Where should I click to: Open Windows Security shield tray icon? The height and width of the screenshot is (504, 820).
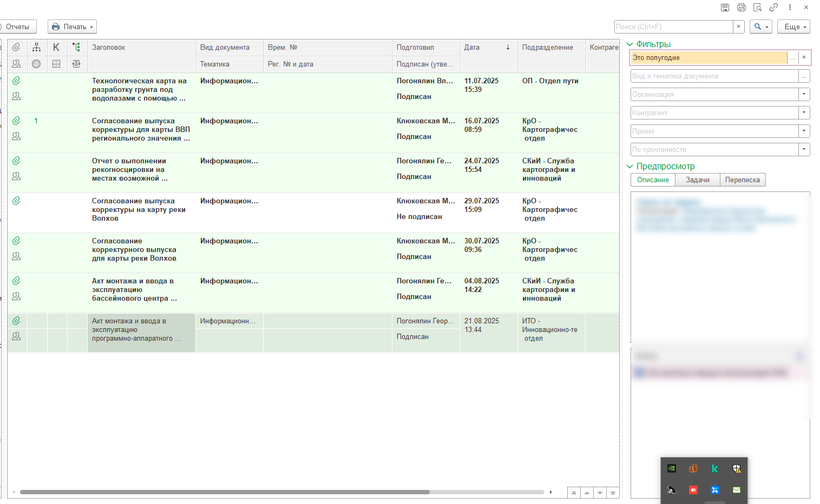point(736,468)
